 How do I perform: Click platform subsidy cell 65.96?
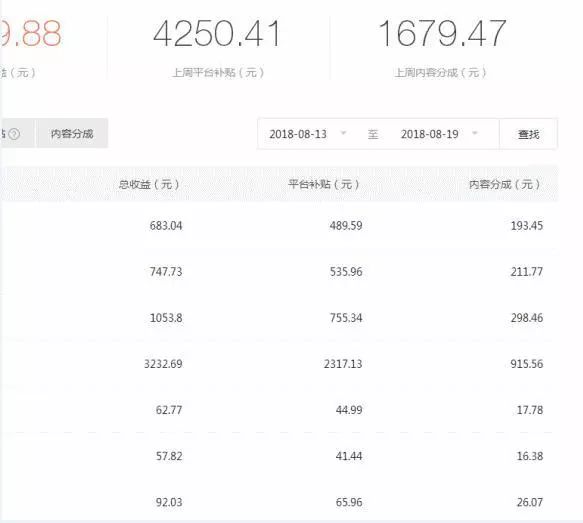pyautogui.click(x=349, y=502)
